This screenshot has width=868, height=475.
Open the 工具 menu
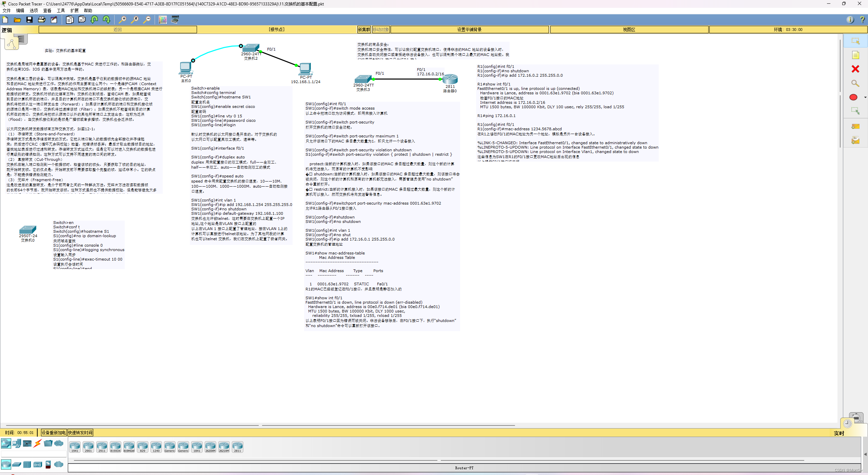click(61, 11)
